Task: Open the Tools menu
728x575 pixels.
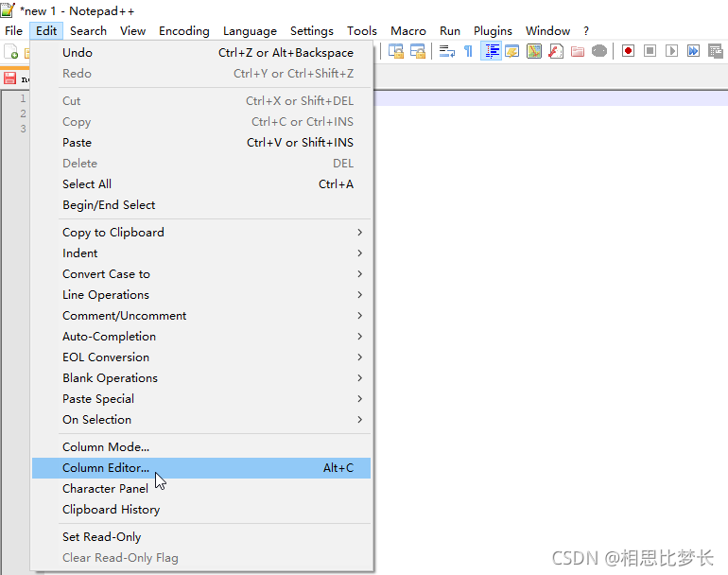Action: coord(362,31)
